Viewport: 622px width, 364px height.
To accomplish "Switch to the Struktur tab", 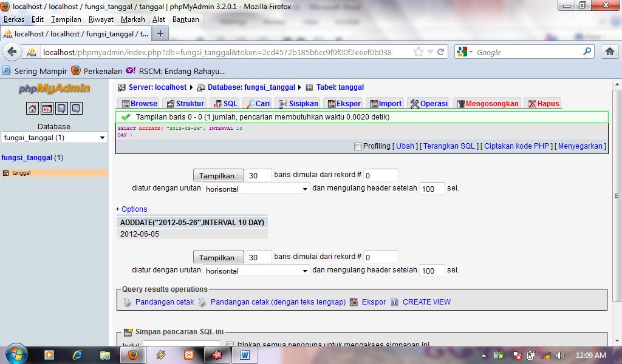I will pyautogui.click(x=186, y=104).
